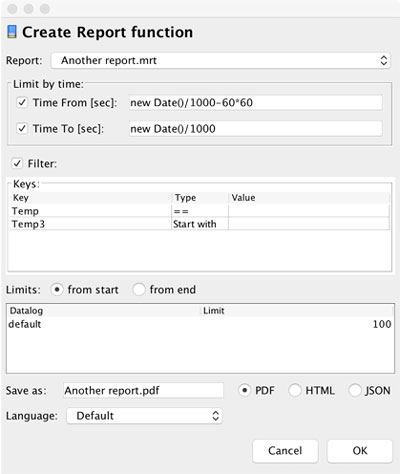Select the from start radio button

(57, 289)
